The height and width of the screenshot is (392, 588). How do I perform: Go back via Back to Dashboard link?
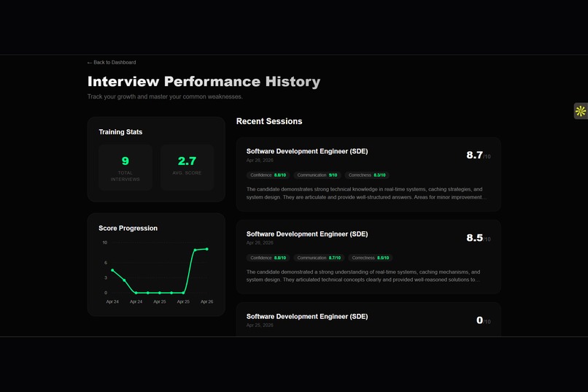[x=112, y=62]
